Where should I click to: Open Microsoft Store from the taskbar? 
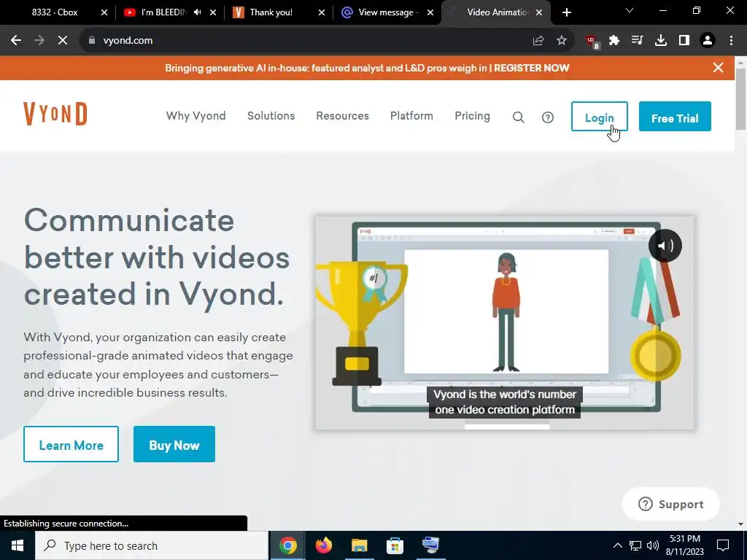tap(395, 545)
